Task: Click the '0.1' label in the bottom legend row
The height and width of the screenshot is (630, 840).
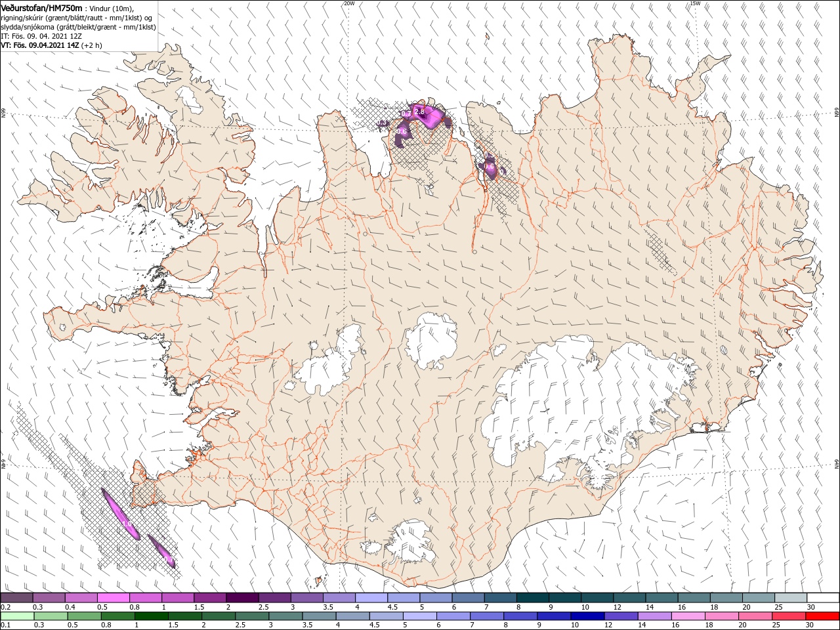Action: coord(5,625)
